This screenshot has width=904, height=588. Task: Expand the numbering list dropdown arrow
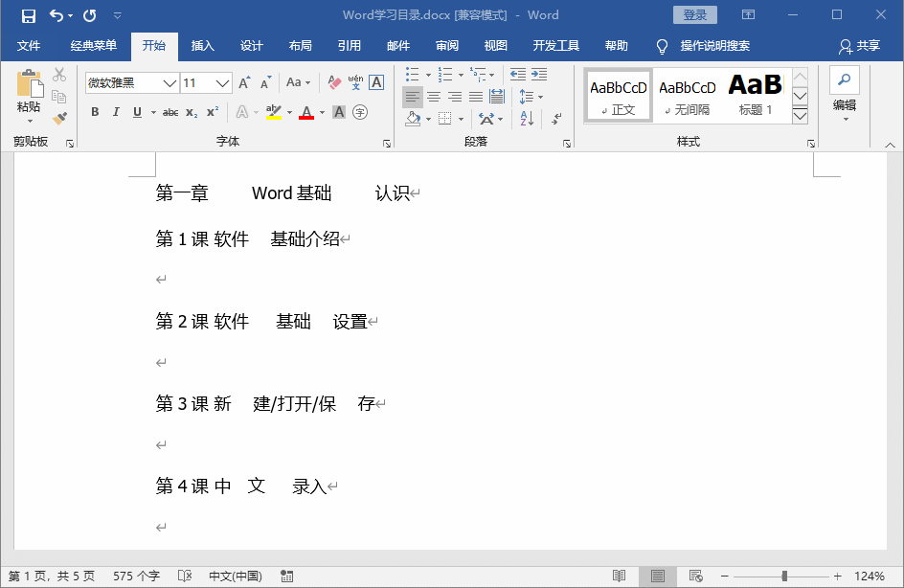[460, 75]
